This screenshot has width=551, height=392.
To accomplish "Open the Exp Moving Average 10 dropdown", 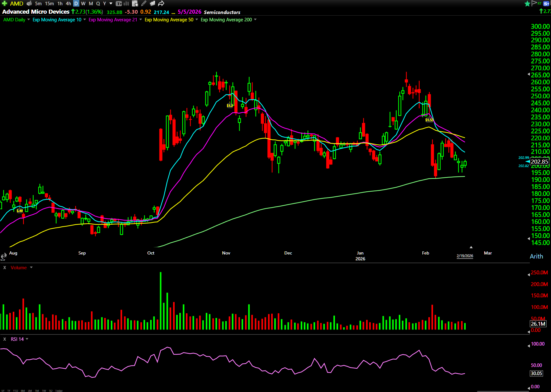I will click(x=85, y=20).
